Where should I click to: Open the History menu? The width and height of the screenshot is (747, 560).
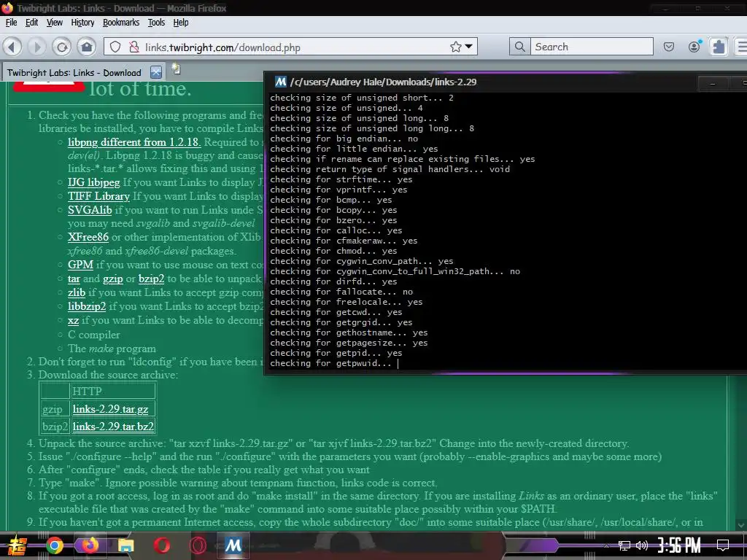click(82, 23)
